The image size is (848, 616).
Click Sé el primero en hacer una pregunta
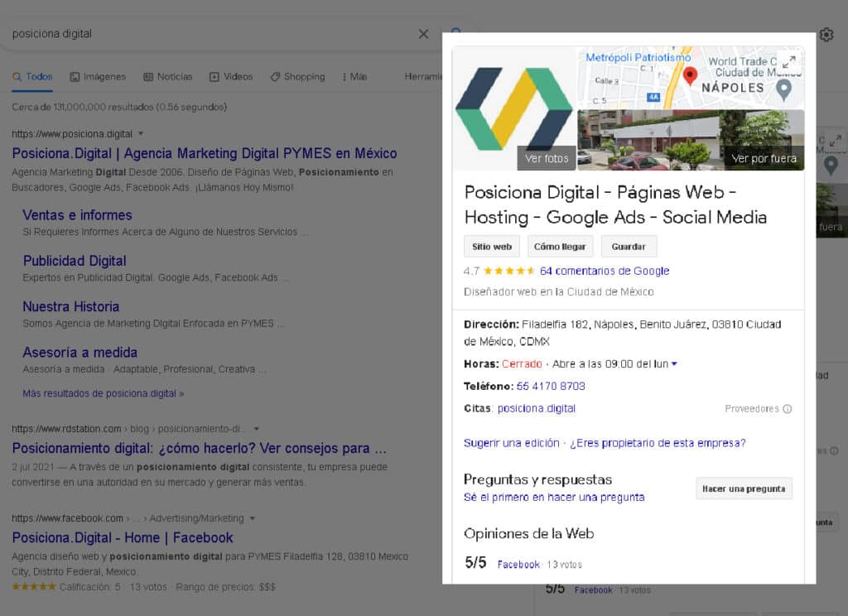[x=554, y=497]
